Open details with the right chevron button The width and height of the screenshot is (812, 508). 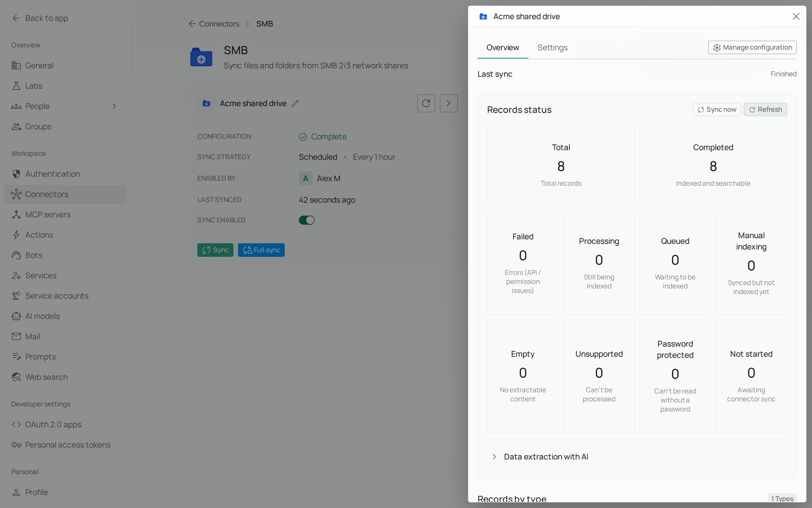point(449,103)
